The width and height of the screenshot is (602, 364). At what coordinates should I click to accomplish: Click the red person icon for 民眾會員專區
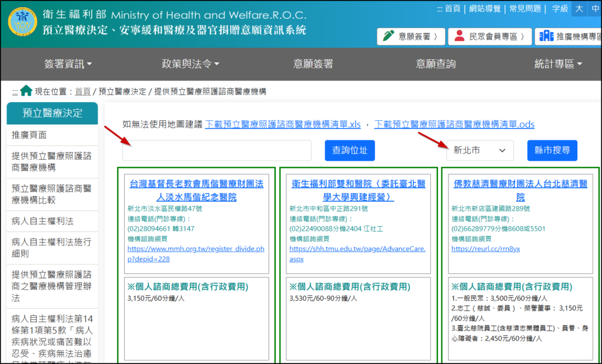(459, 36)
